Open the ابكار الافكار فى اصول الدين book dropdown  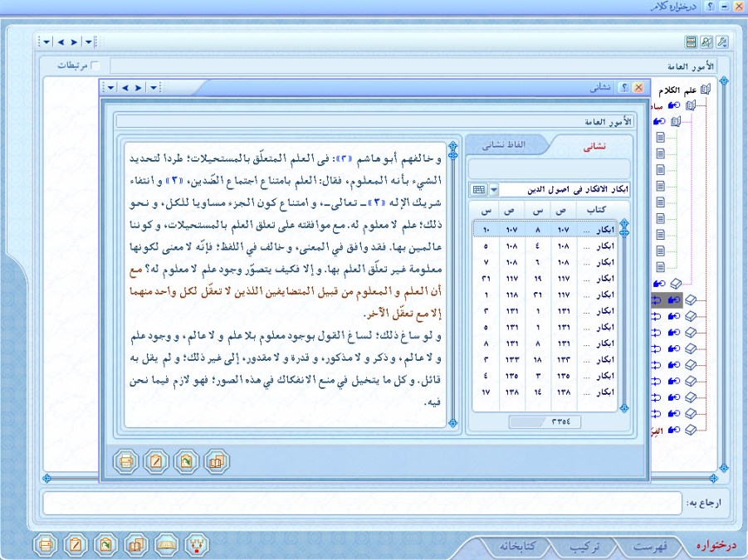coord(494,190)
